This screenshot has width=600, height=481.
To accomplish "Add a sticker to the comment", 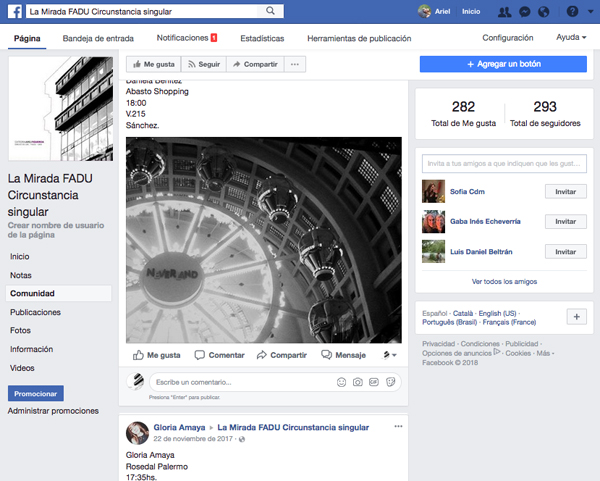I will pos(391,382).
